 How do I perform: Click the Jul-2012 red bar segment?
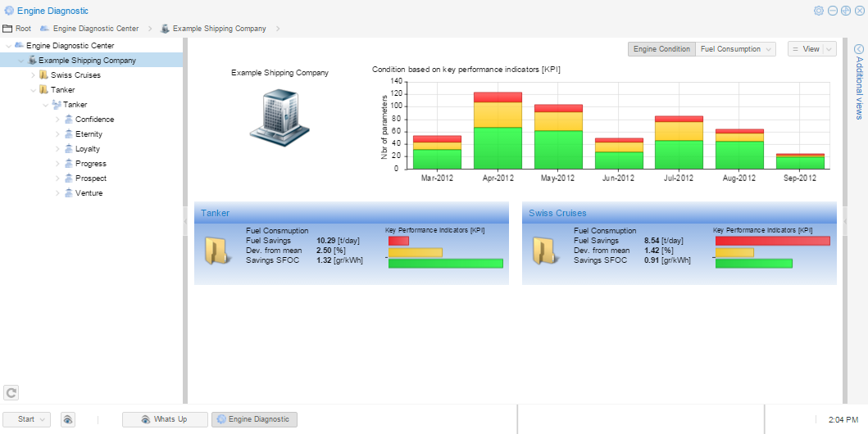coord(679,119)
